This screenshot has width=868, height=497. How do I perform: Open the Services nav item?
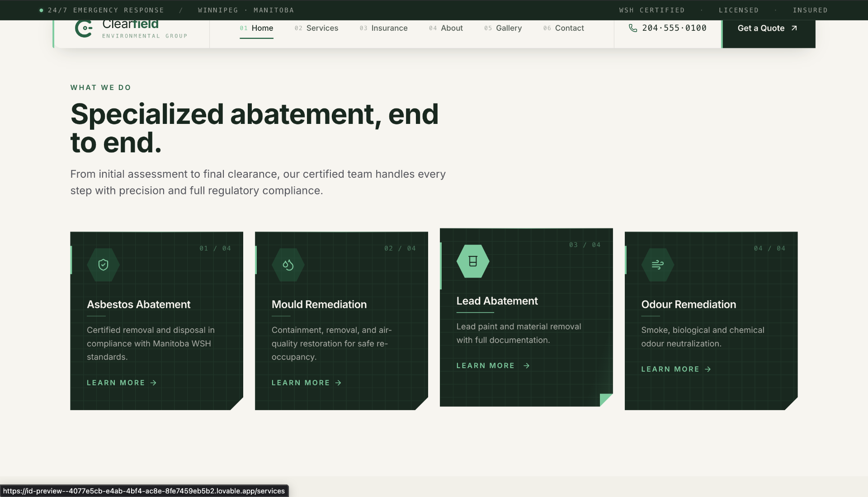(316, 28)
